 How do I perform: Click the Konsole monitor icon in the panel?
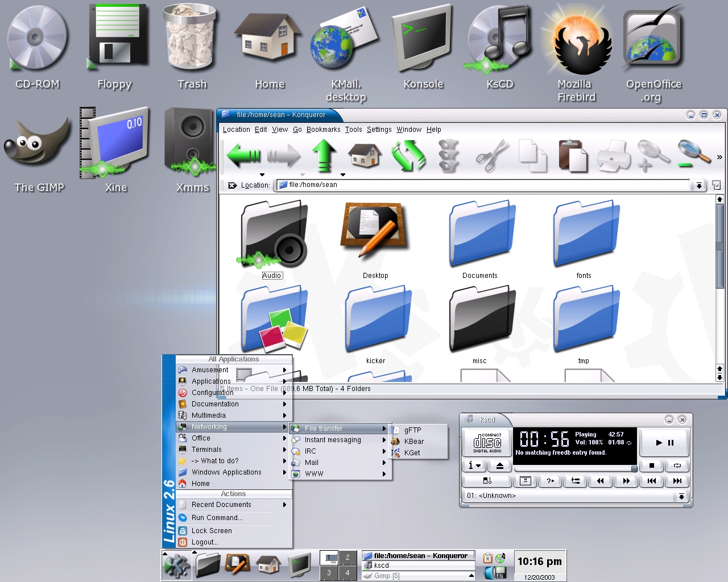(x=299, y=565)
